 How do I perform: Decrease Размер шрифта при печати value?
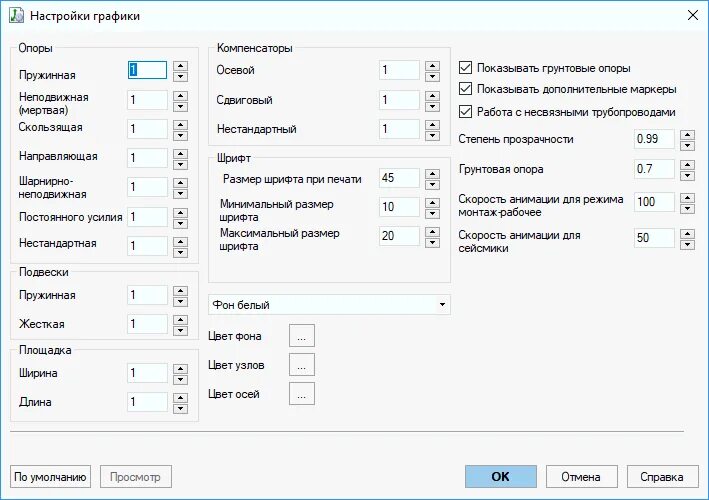pyautogui.click(x=432, y=184)
